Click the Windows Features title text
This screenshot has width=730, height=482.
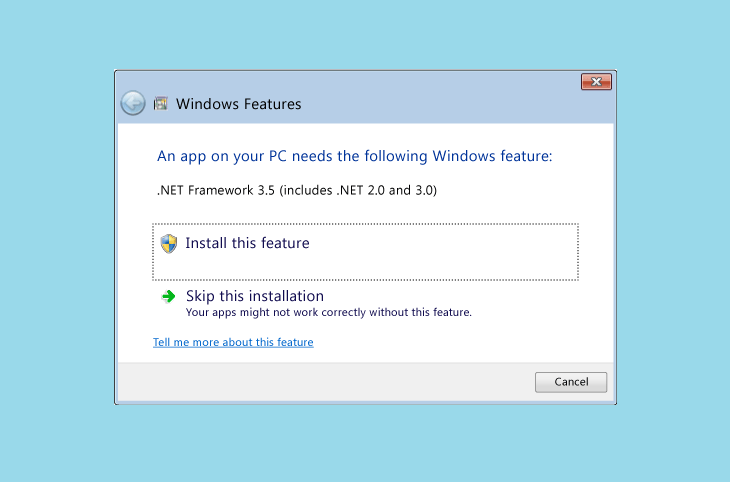[x=238, y=104]
